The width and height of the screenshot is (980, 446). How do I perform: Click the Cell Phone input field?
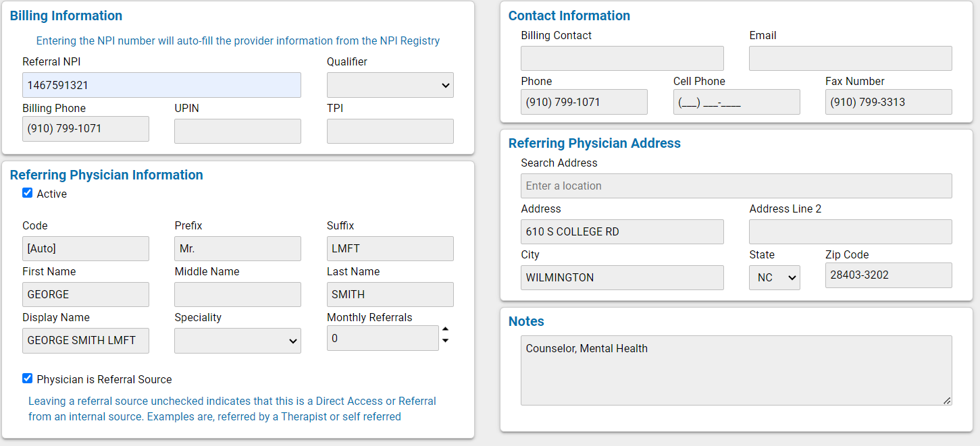[x=736, y=102]
